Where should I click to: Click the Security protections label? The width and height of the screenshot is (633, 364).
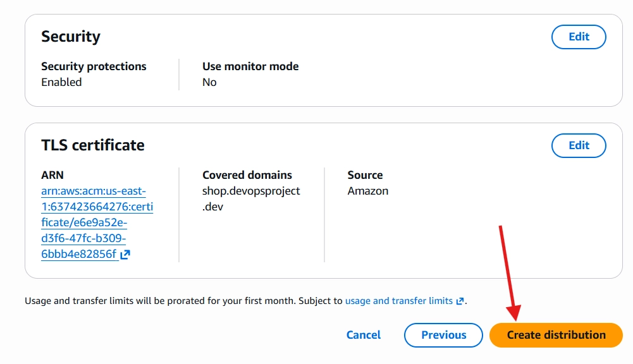point(94,66)
